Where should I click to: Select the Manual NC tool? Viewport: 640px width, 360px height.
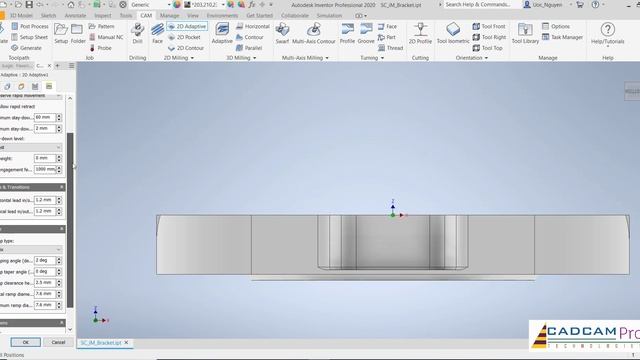pos(106,37)
